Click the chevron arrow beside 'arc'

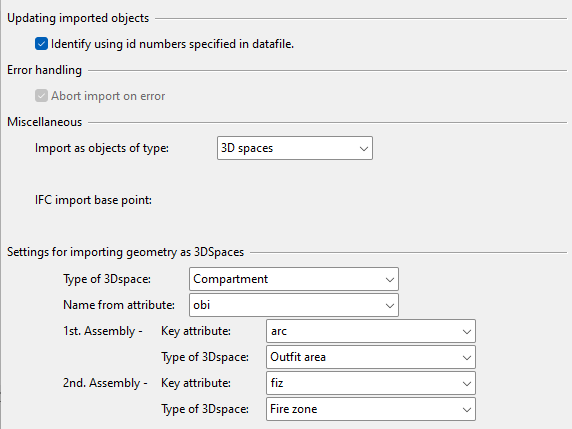pyautogui.click(x=467, y=332)
